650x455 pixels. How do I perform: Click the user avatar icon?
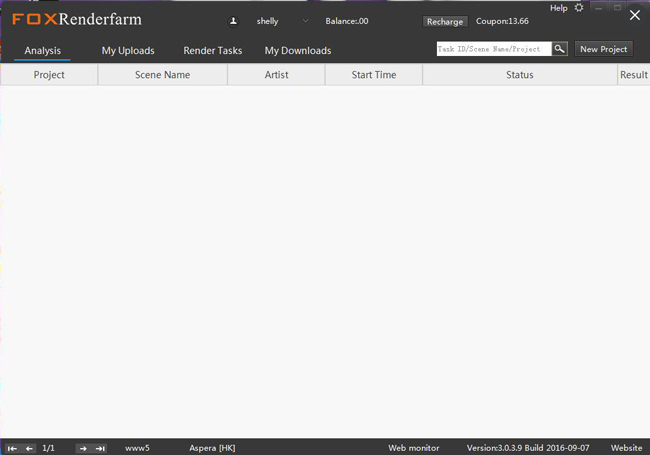pos(233,21)
